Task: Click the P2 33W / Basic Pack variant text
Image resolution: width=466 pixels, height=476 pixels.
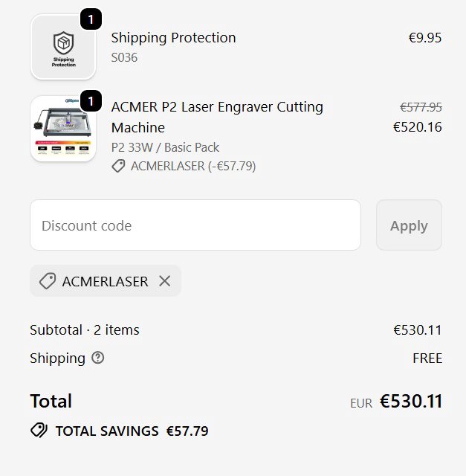Action: click(165, 147)
